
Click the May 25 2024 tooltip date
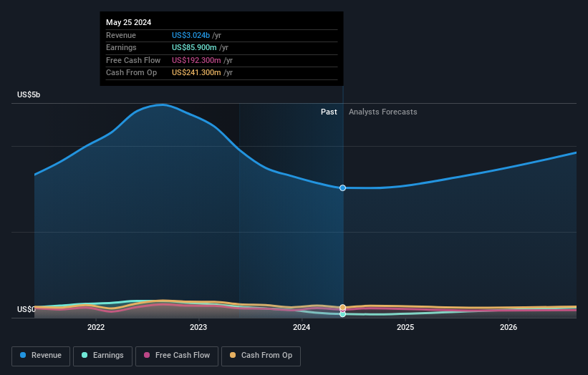[129, 22]
